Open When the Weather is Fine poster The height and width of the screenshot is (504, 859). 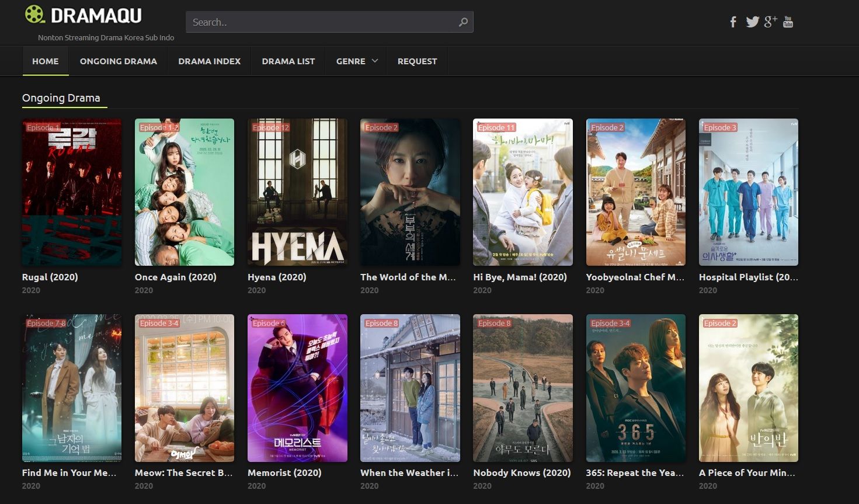click(x=410, y=388)
